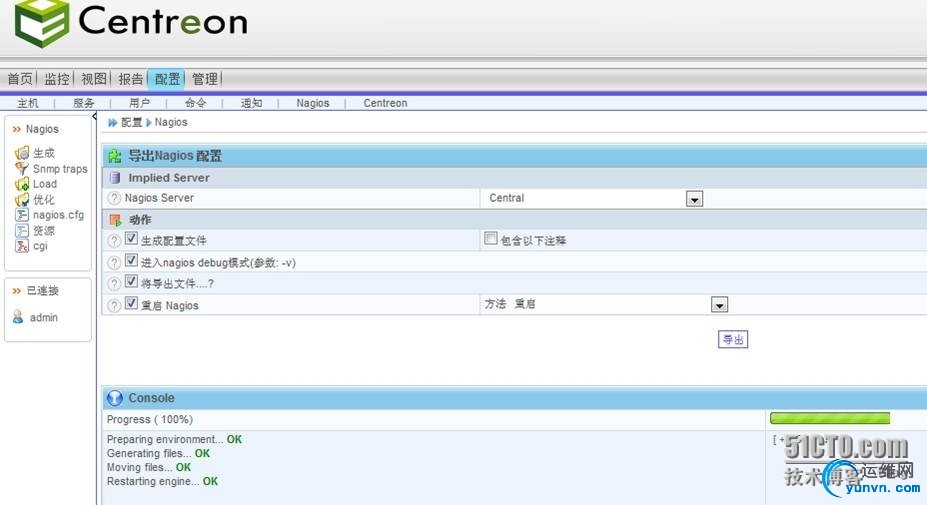Select the 配置 top menu tab

(167, 79)
